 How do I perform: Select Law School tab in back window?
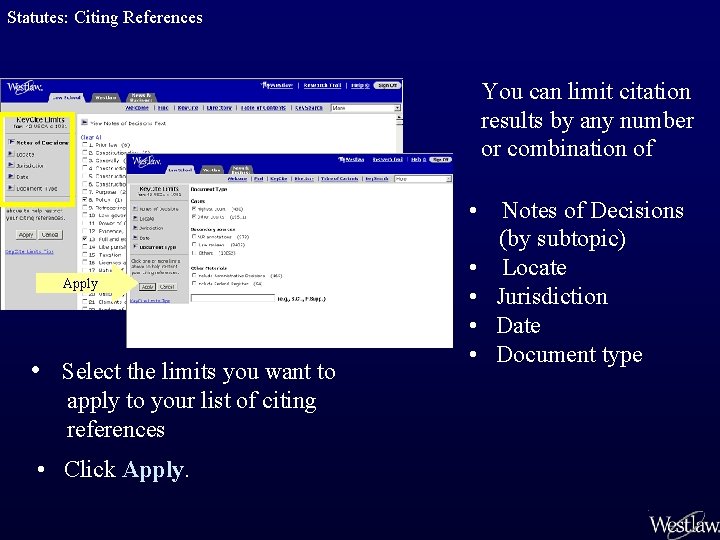[67, 97]
